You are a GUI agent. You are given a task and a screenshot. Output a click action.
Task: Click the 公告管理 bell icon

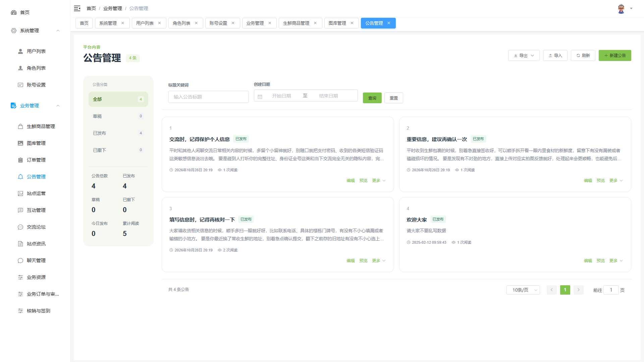pos(20,177)
